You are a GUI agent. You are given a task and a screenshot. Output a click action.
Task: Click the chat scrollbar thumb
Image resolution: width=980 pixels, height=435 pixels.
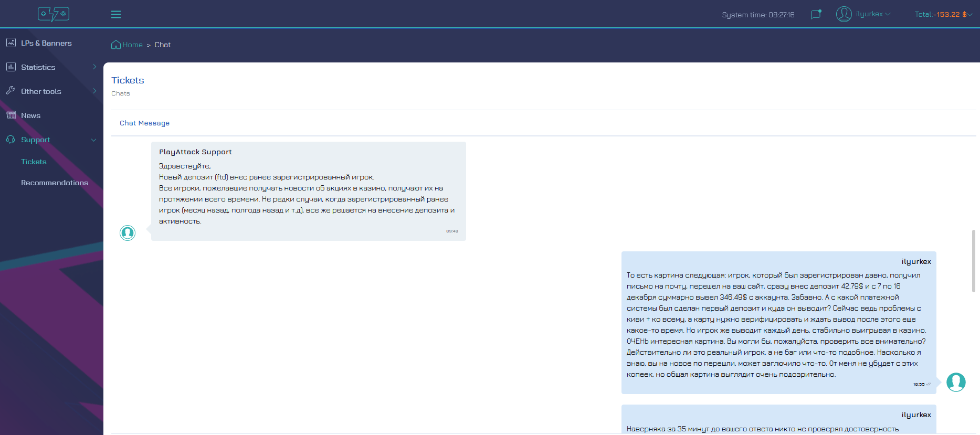coord(974,261)
